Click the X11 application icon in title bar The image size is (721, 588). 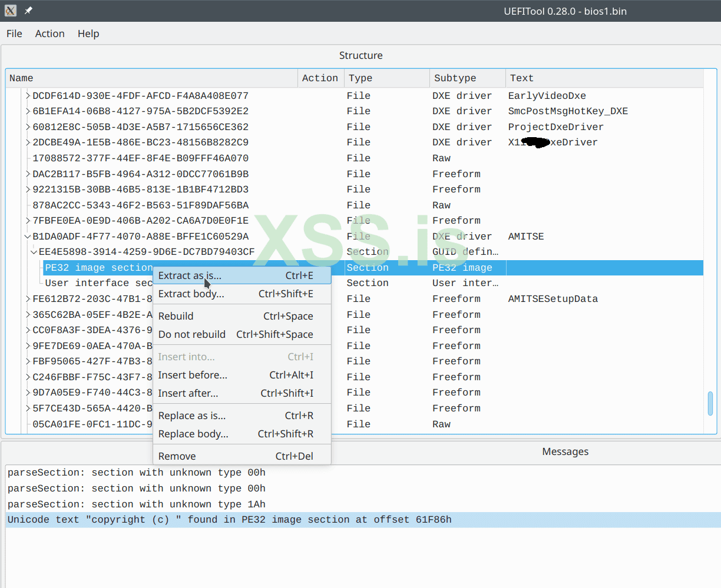click(11, 11)
